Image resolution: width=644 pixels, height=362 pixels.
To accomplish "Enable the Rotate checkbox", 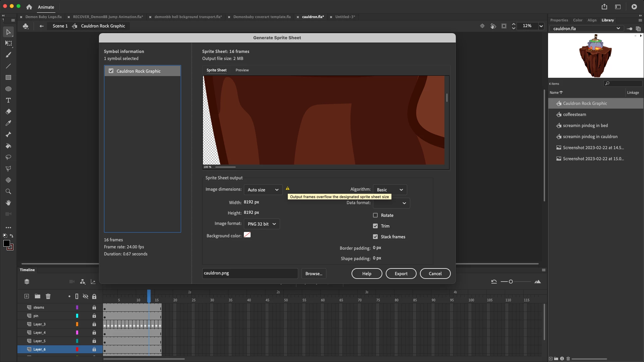I will pos(375,215).
